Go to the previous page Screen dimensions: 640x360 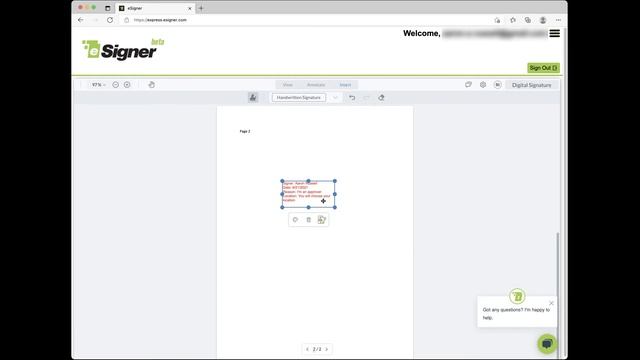(307, 349)
